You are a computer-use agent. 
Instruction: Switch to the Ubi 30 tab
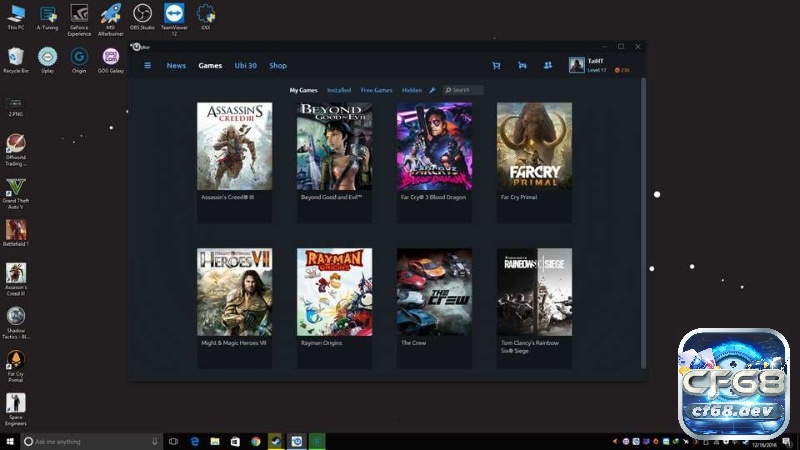(245, 65)
